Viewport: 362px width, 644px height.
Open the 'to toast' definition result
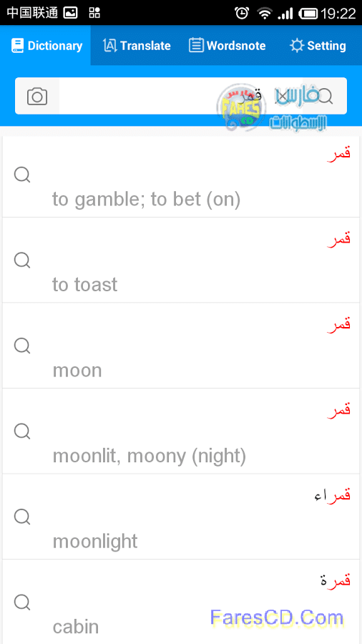(181, 260)
